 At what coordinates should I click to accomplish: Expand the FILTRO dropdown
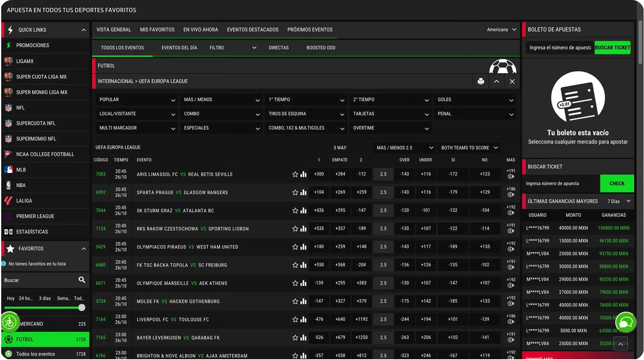tap(233, 48)
